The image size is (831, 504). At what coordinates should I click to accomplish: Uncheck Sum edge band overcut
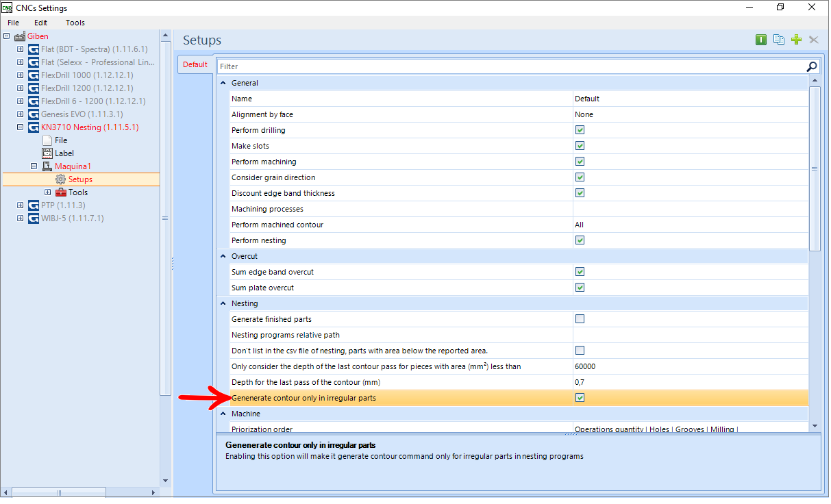coord(580,272)
